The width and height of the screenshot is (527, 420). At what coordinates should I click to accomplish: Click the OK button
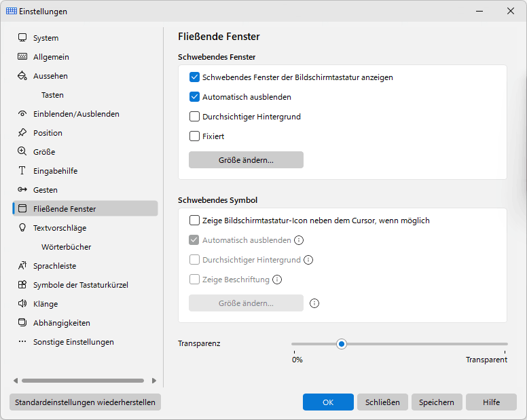coord(328,402)
